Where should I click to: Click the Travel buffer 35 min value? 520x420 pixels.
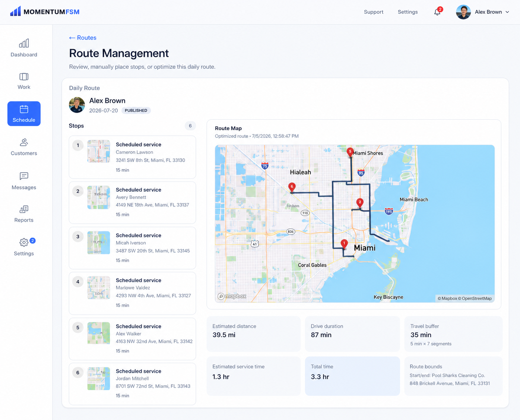[421, 335]
